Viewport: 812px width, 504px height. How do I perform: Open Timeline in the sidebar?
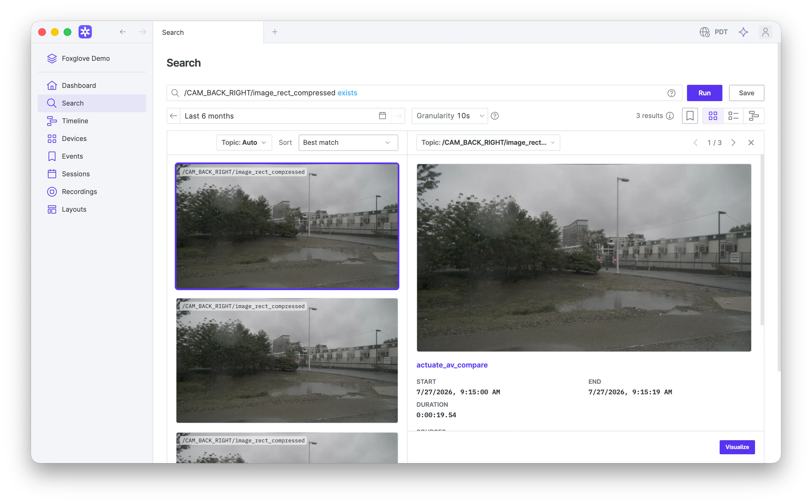pos(92,121)
